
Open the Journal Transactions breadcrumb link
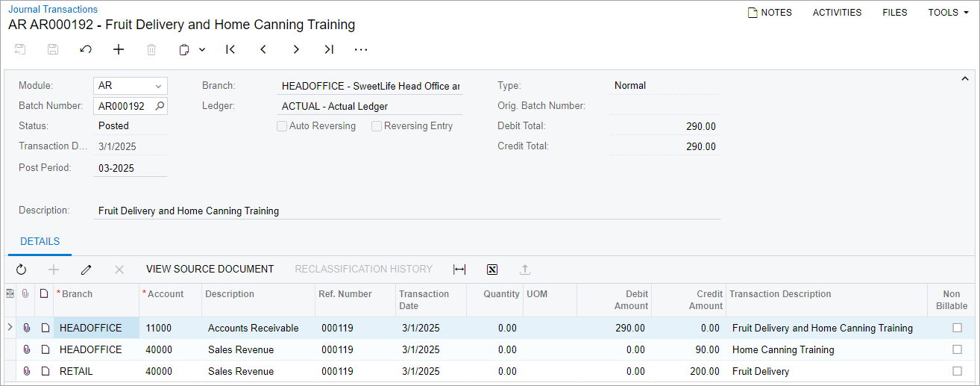coord(53,10)
